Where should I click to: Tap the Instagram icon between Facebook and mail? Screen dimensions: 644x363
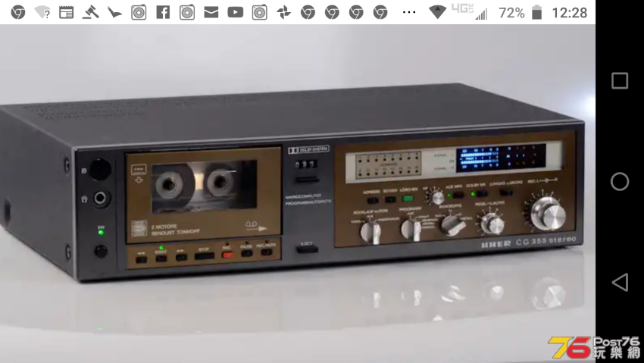pyautogui.click(x=187, y=12)
